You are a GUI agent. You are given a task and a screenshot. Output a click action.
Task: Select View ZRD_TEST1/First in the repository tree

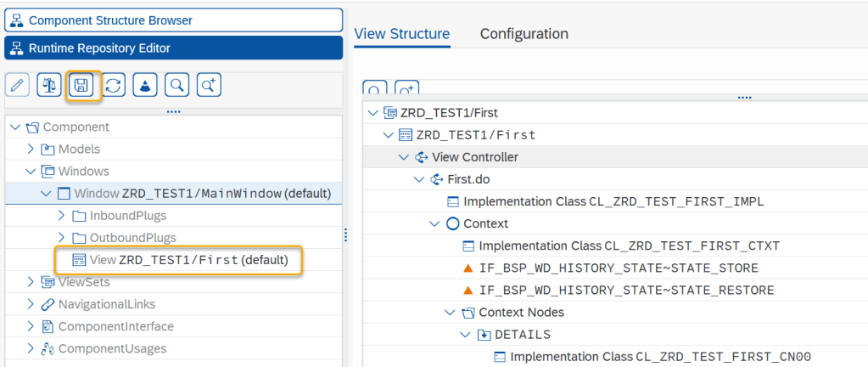[187, 260]
